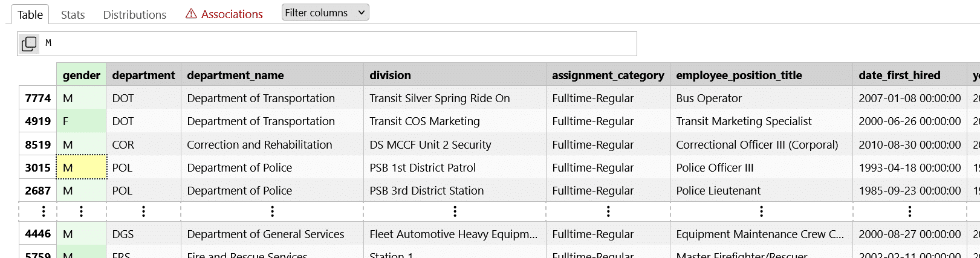Screen dimensions: 980x258
Task: Select the Table tab
Action: pos(30,15)
